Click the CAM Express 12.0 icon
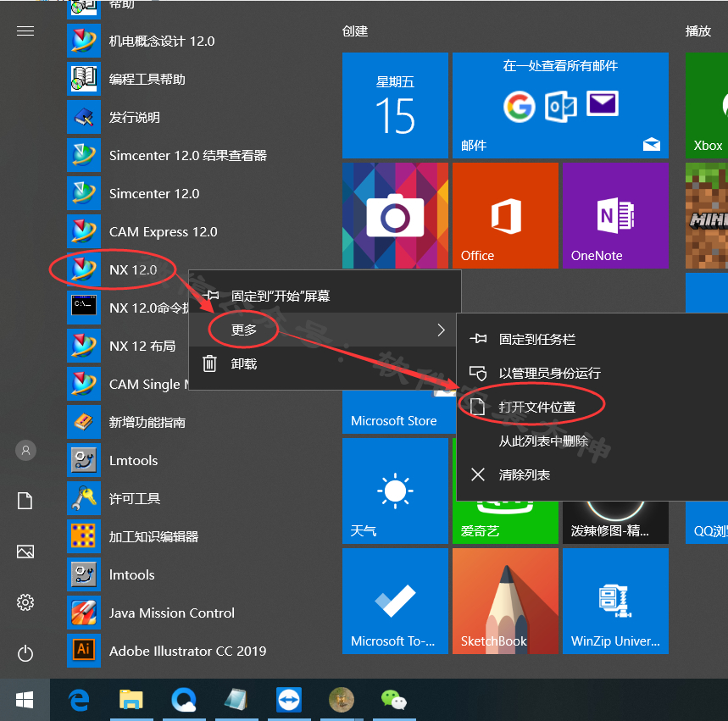This screenshot has height=721, width=728. point(84,231)
